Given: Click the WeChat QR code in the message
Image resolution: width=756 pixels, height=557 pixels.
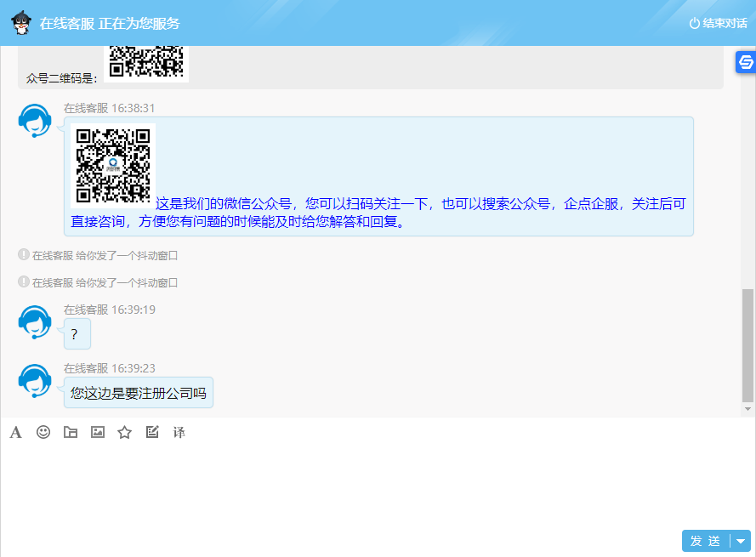Looking at the screenshot, I should coord(112,163).
